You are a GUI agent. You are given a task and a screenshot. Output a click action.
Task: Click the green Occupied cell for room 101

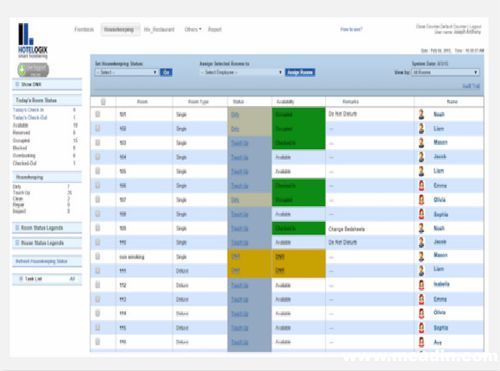point(298,114)
